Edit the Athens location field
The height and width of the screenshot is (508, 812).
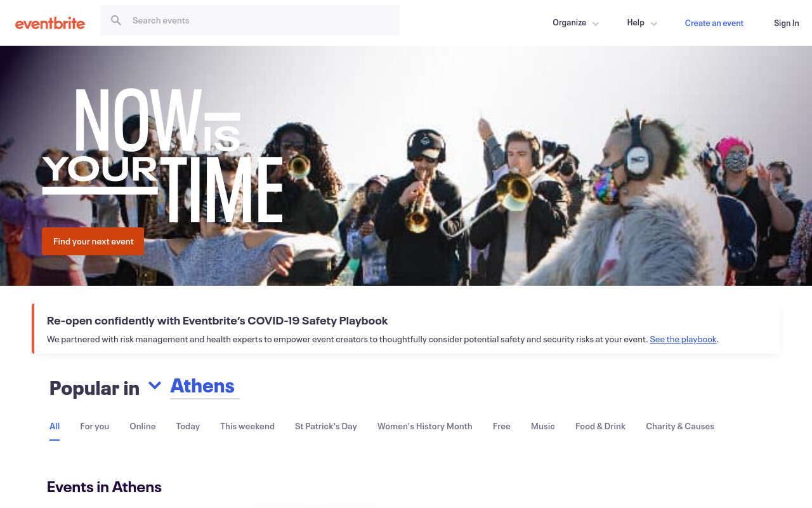pyautogui.click(x=204, y=386)
